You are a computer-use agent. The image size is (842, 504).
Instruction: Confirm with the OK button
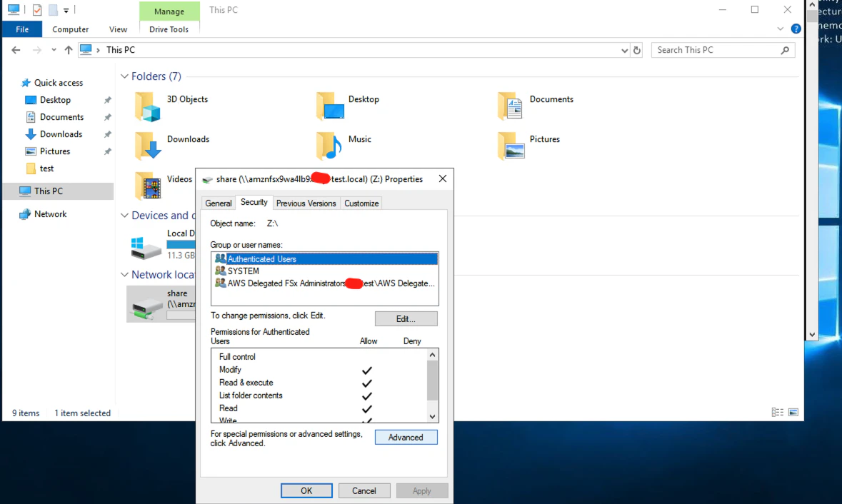click(306, 490)
